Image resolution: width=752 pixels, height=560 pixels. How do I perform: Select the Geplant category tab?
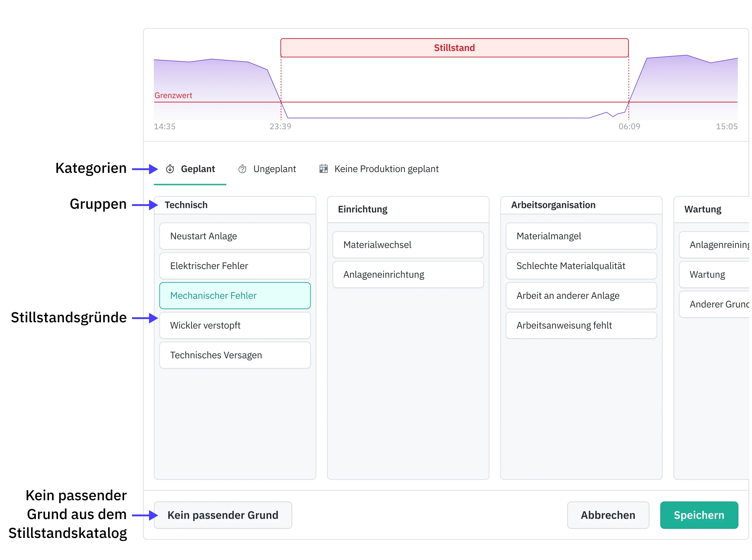(x=198, y=169)
